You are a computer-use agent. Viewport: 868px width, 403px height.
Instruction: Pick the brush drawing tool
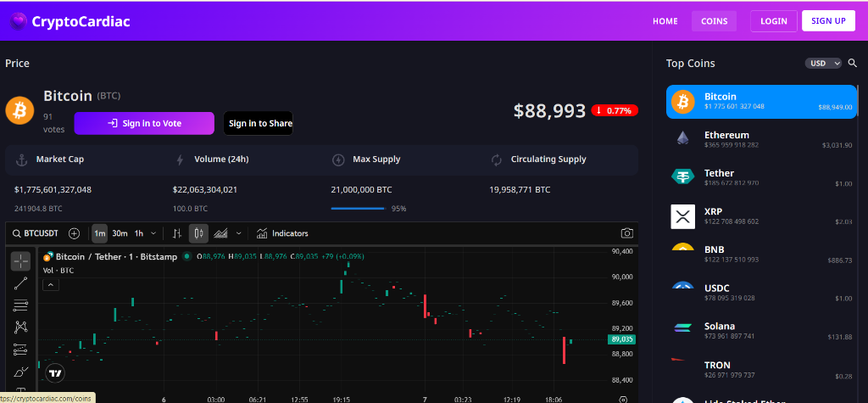(20, 372)
